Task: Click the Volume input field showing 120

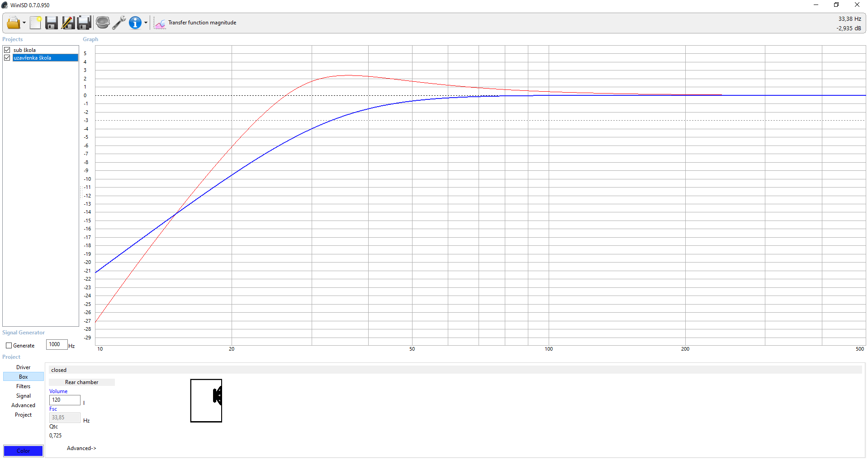Action: pyautogui.click(x=65, y=400)
